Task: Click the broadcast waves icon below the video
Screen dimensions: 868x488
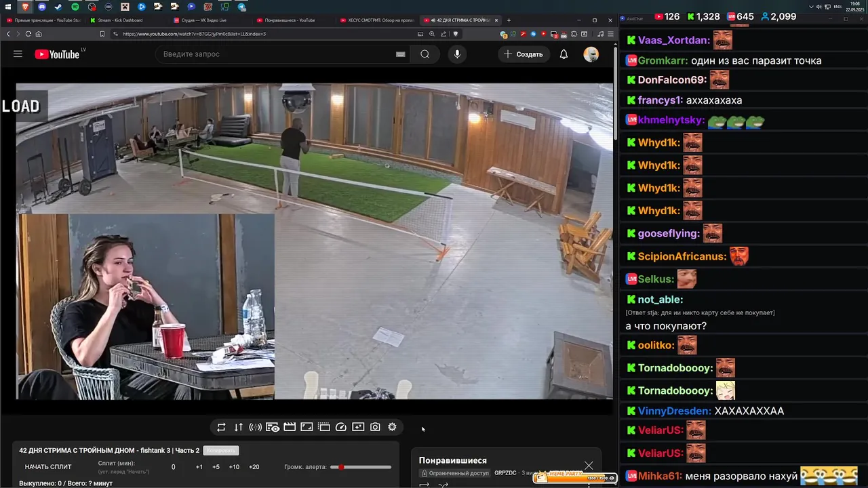Action: tap(255, 427)
